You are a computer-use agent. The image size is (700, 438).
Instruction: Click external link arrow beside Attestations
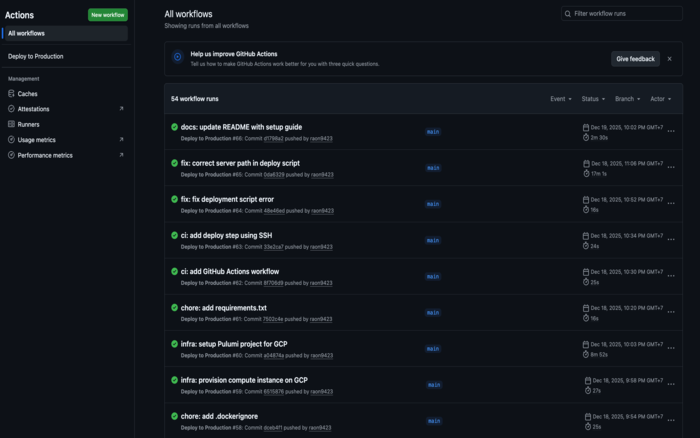(x=121, y=108)
